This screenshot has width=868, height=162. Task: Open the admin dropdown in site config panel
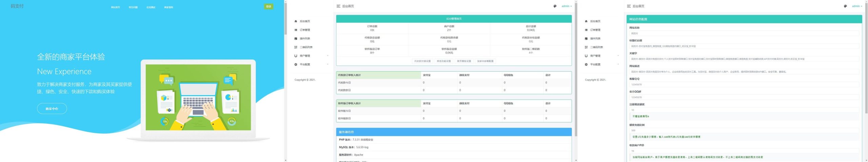857,6
